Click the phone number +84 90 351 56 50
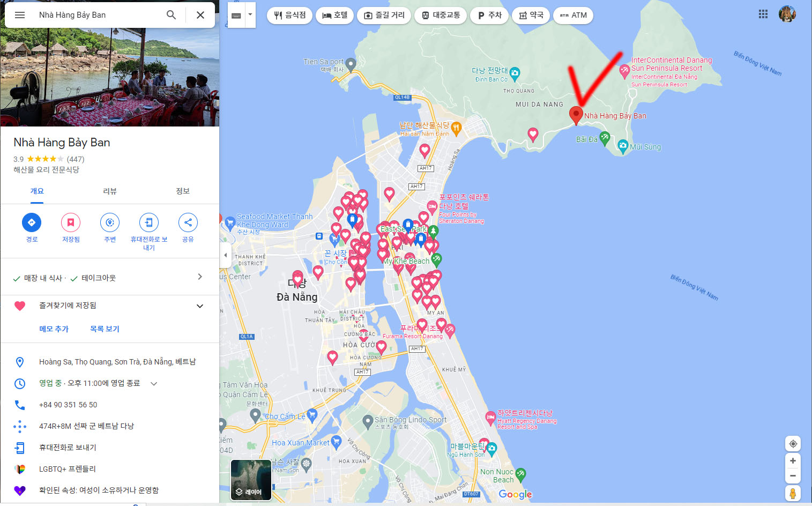 (x=68, y=405)
